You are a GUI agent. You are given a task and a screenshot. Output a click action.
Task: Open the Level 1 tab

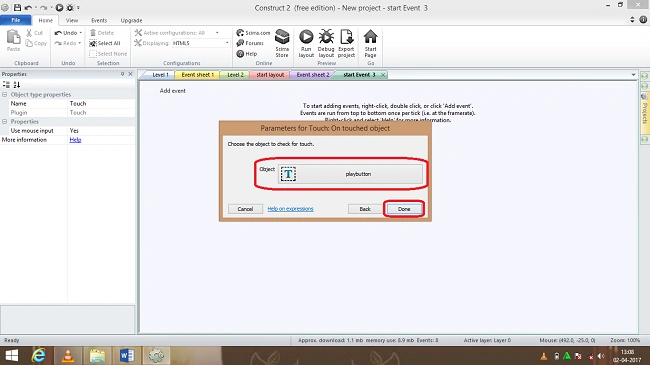pos(160,75)
